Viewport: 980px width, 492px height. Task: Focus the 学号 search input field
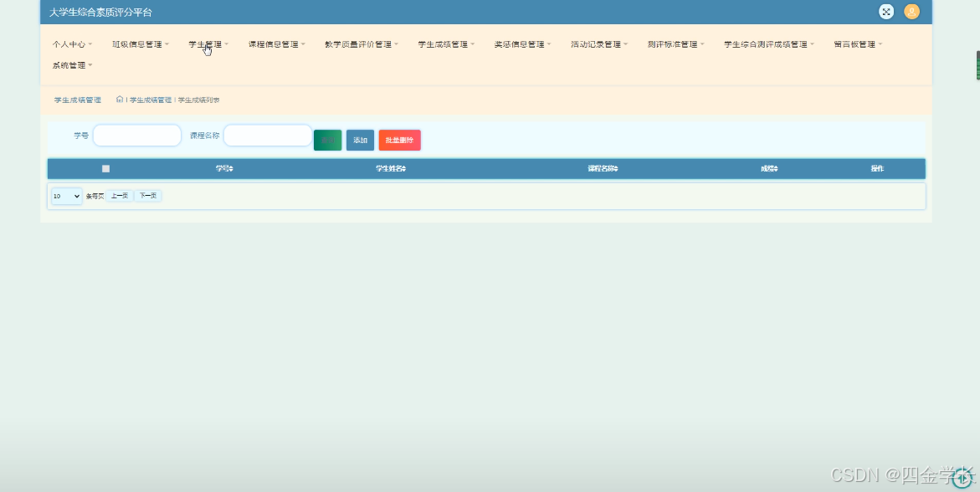[137, 136]
